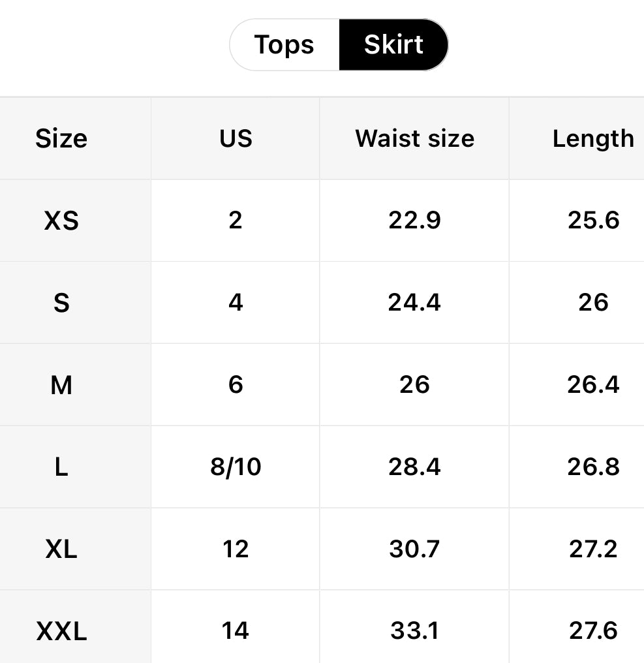Click the Waist size column header
This screenshot has height=663, width=644.
coord(414,138)
